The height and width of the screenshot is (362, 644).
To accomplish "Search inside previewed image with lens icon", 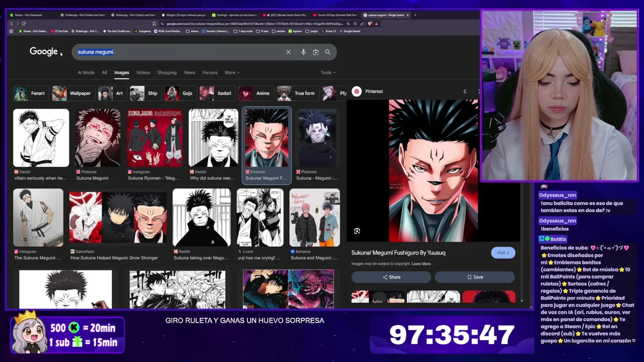I will click(x=357, y=231).
